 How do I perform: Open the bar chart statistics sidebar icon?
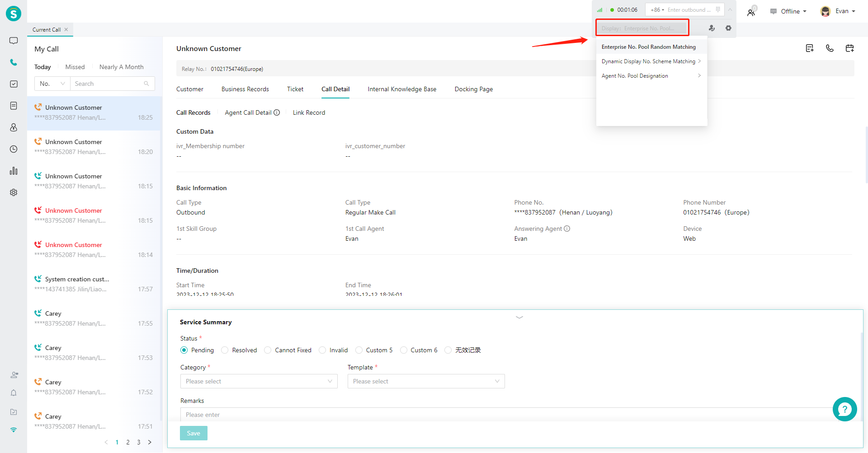click(14, 171)
